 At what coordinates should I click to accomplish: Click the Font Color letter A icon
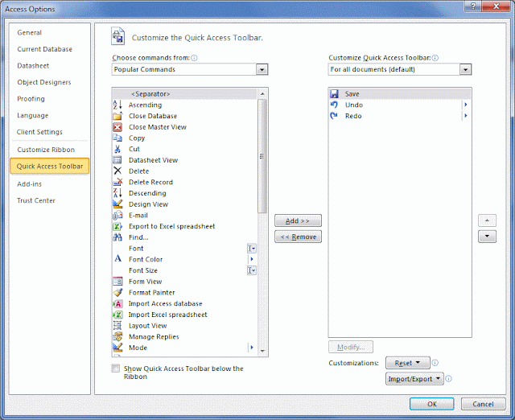(x=117, y=259)
